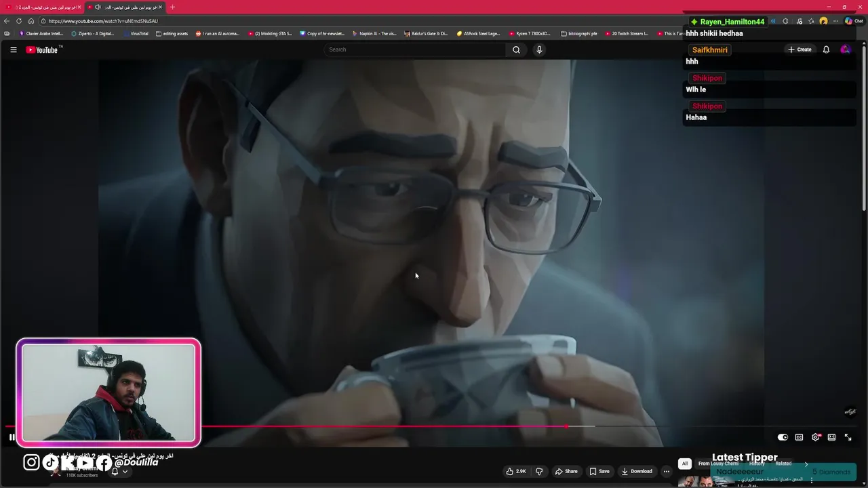Click the browser home icon
Image resolution: width=868 pixels, height=488 pixels.
pyautogui.click(x=31, y=21)
